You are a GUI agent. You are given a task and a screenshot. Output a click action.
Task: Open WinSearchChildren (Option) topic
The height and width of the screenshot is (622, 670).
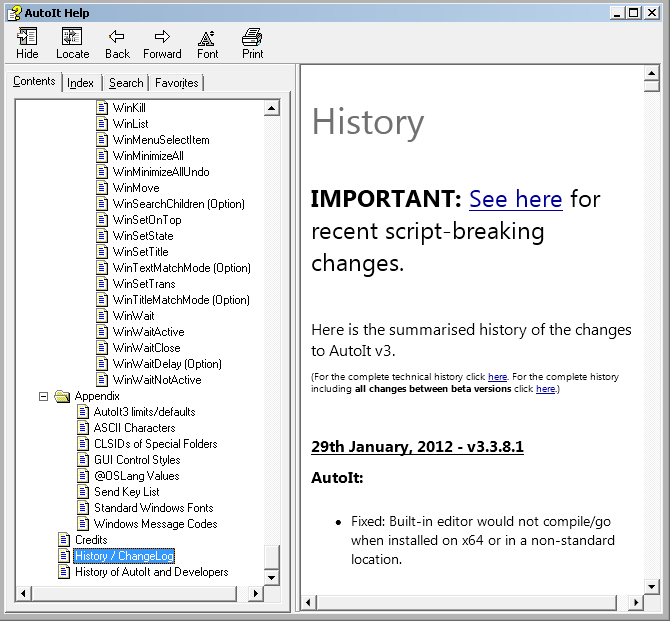(179, 204)
